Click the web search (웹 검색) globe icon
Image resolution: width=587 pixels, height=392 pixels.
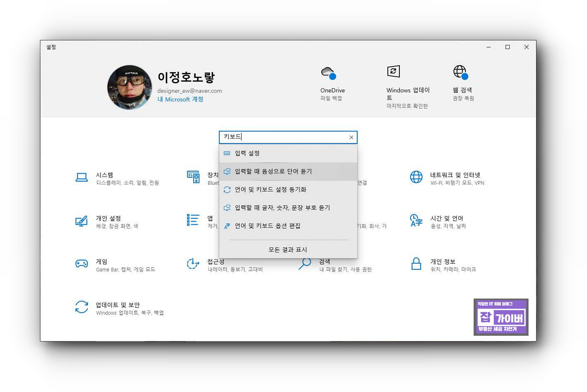(x=461, y=72)
